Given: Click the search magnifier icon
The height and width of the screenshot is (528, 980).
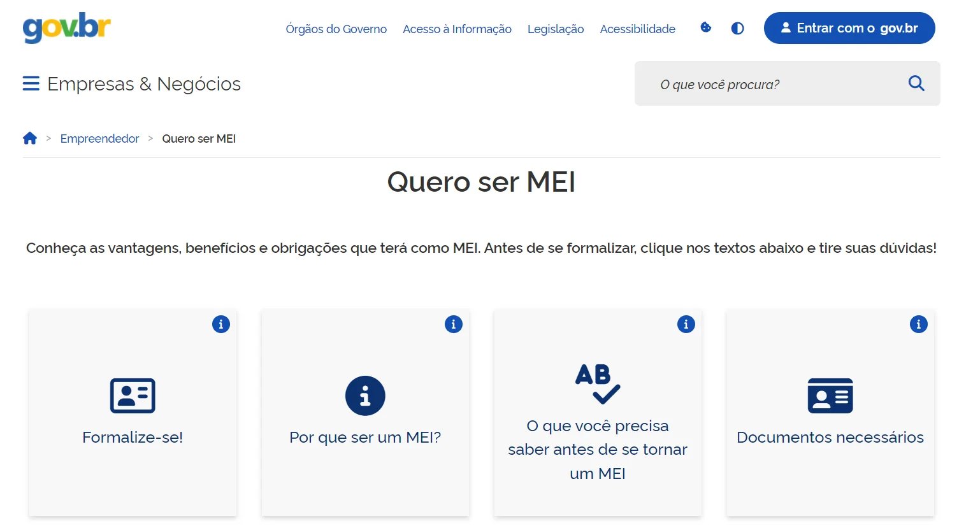Looking at the screenshot, I should click(x=916, y=83).
